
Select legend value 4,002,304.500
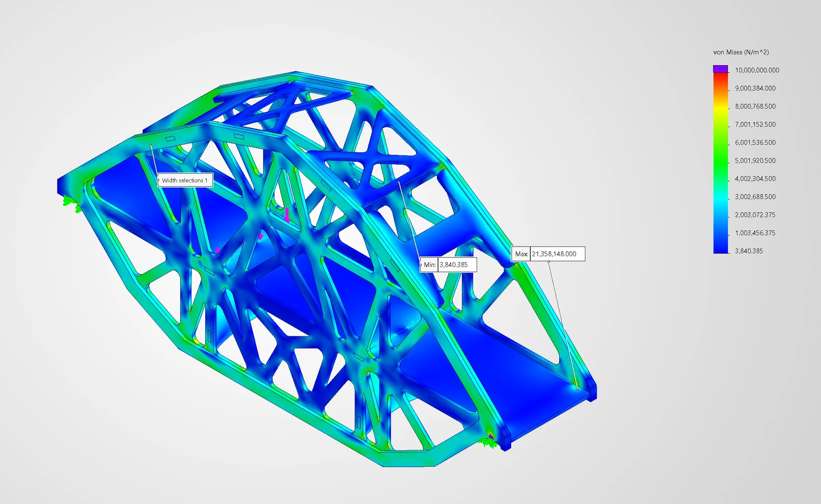coord(755,178)
